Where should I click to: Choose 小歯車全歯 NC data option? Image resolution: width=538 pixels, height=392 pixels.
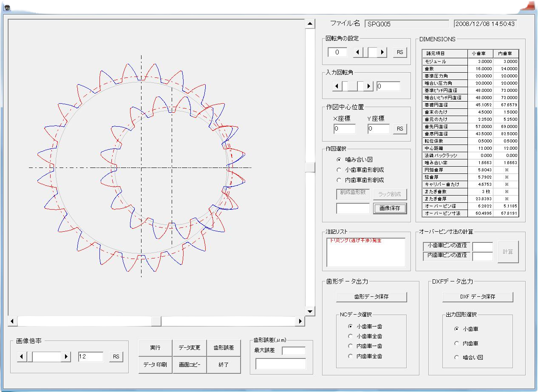pos(350,336)
